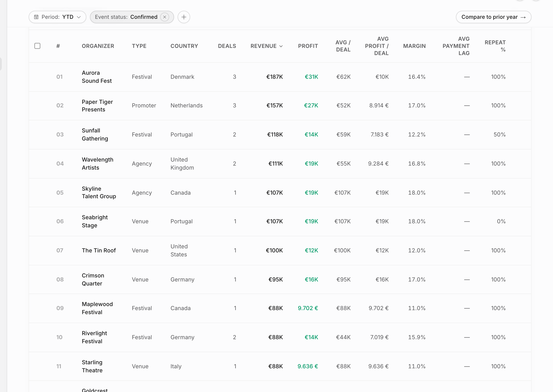Sort by Avg / Deal column header
Viewport: 553px width, 392px height.
click(343, 46)
